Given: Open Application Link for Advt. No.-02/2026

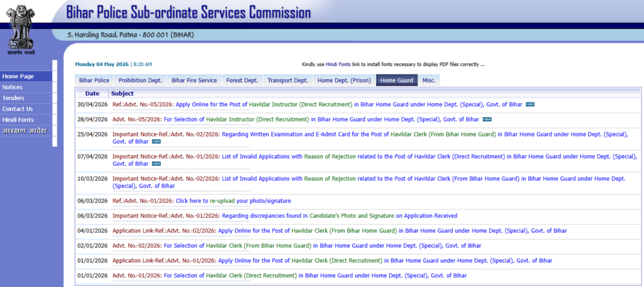Looking at the screenshot, I should coord(340,230).
